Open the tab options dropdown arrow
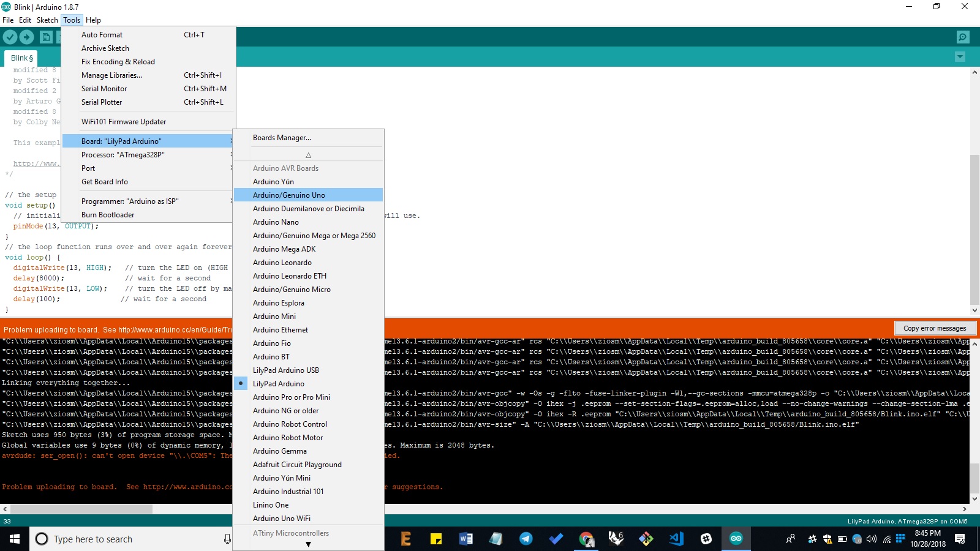 tap(960, 57)
